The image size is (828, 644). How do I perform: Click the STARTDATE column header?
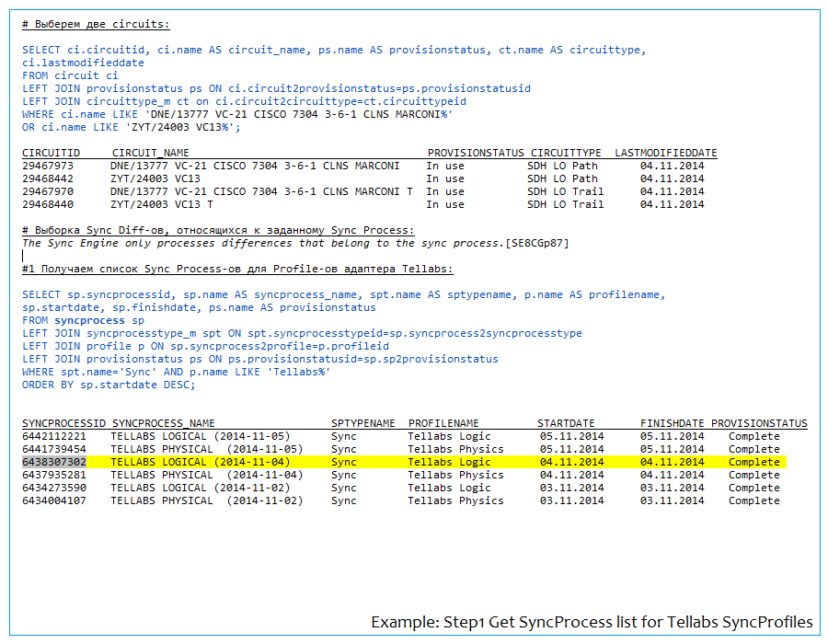click(566, 423)
